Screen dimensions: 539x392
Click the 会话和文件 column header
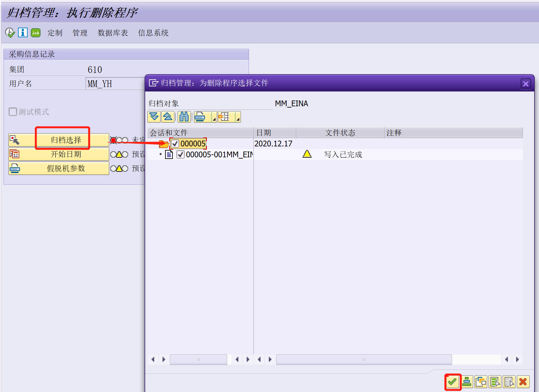pyautogui.click(x=200, y=133)
